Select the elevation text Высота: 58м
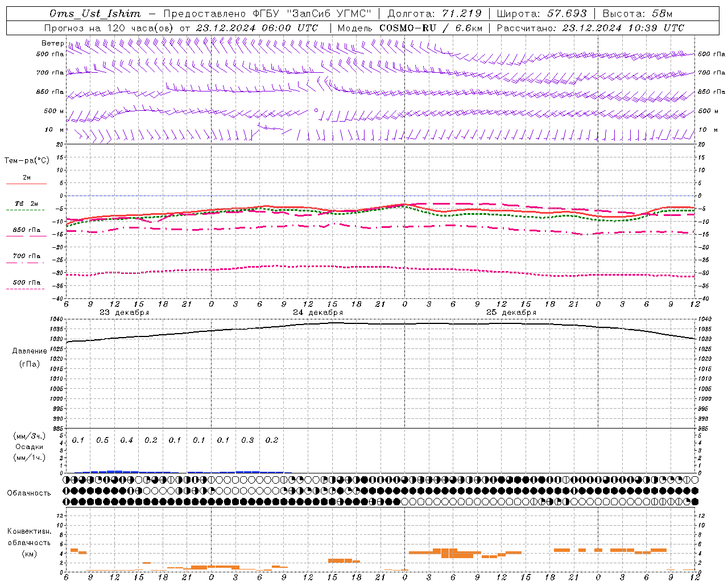The width and height of the screenshot is (728, 582). (637, 14)
